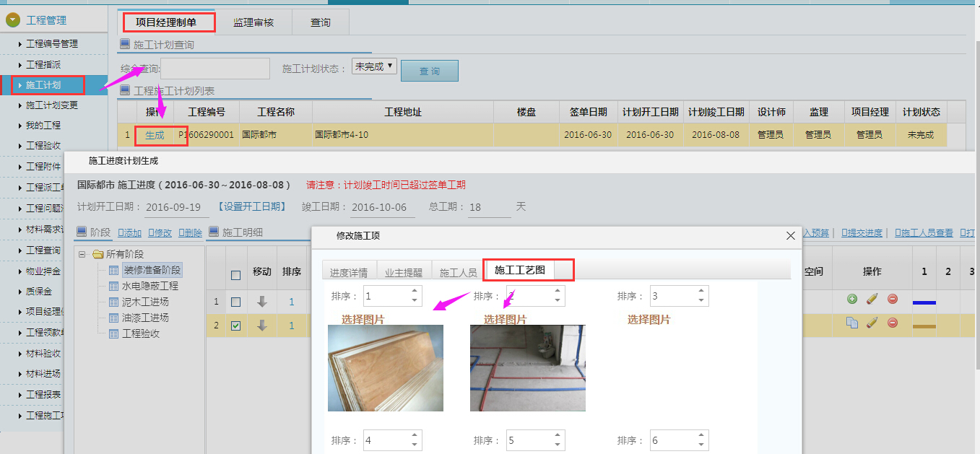Increase the first 排序 value with the up arrow

[413, 292]
